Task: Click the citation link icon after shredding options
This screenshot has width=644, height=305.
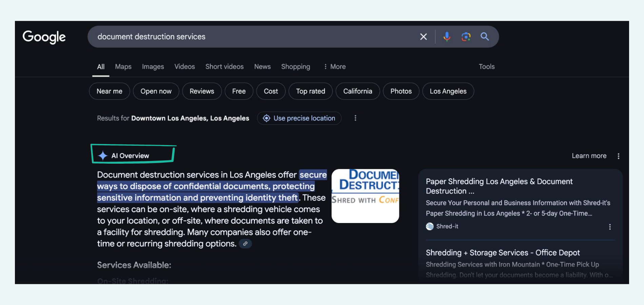Action: (x=245, y=244)
